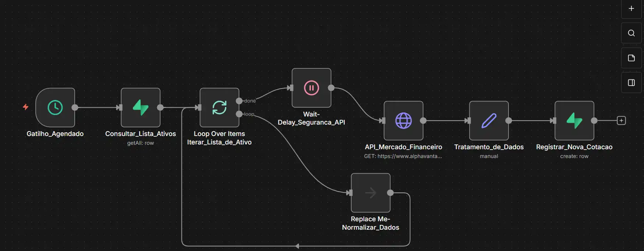Open the Registrar_Nova_Cotacao node
Screen dimensions: 644x251
(x=574, y=121)
